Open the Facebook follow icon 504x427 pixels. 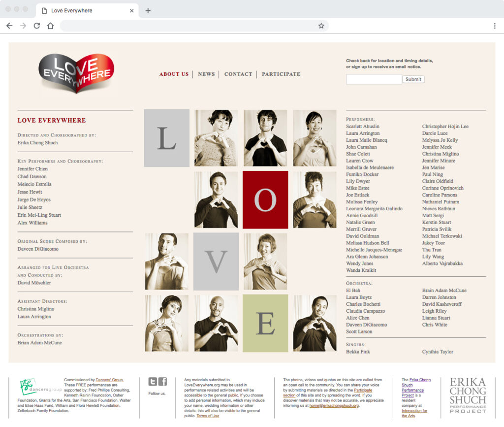[162, 382]
